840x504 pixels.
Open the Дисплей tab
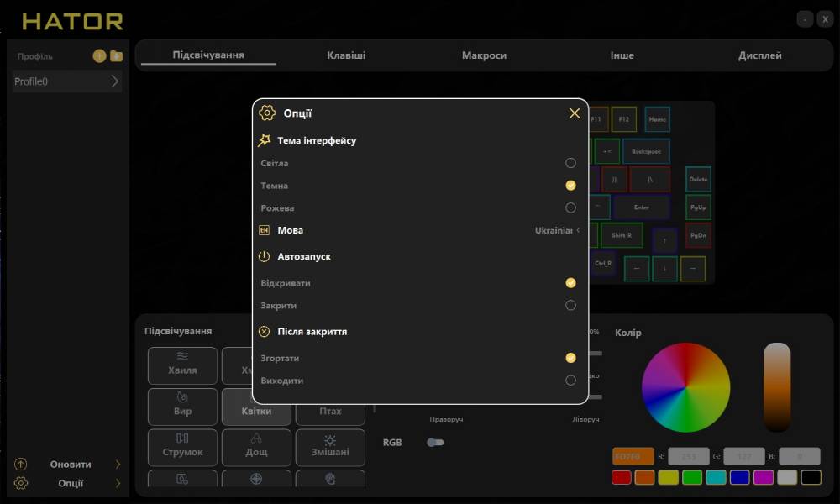pos(759,55)
